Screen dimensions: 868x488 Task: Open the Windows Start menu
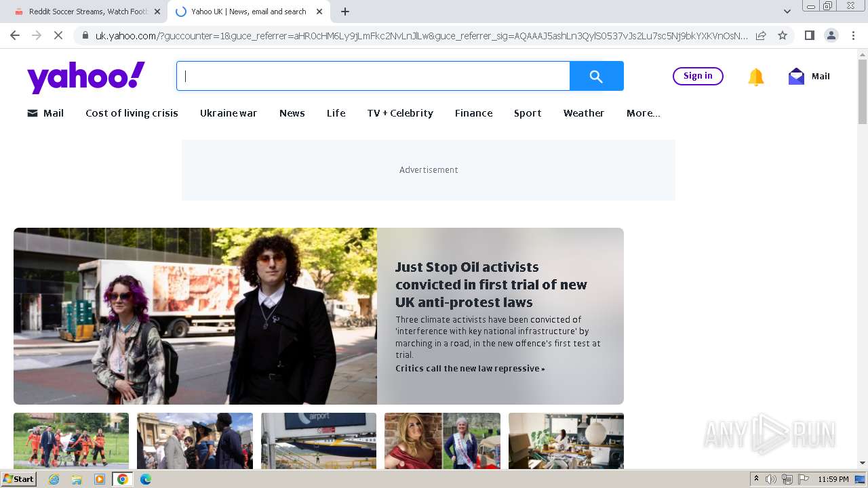click(x=18, y=479)
